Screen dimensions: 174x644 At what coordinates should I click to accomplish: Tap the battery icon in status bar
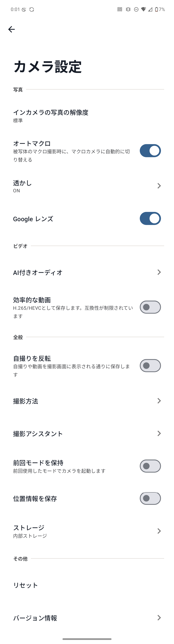point(156,9)
